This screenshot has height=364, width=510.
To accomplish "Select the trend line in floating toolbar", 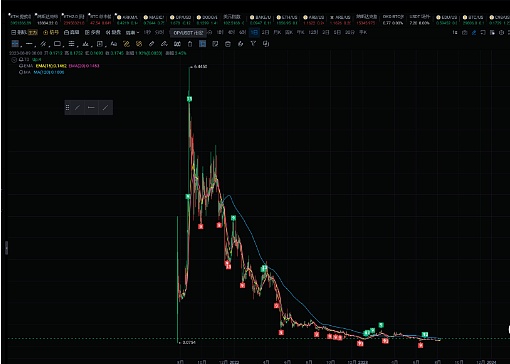I will (77, 107).
